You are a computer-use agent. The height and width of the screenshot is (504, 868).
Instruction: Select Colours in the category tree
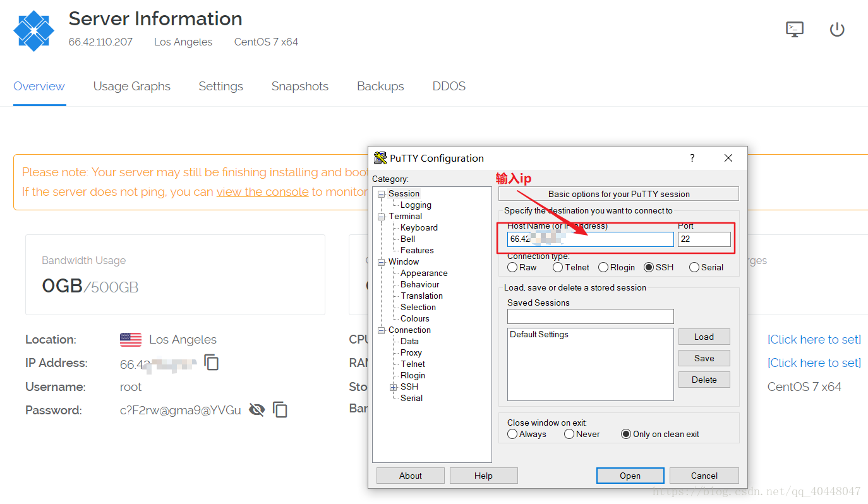coord(415,319)
